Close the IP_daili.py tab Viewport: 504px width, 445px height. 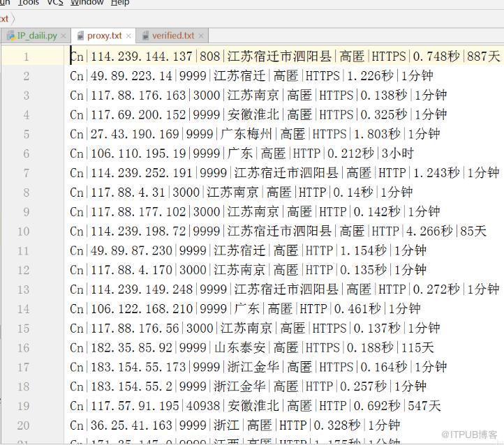64,36
